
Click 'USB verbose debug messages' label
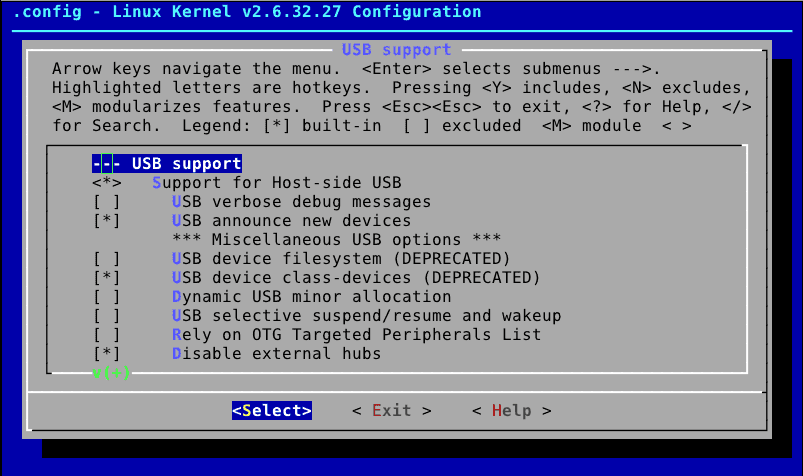[x=302, y=202]
